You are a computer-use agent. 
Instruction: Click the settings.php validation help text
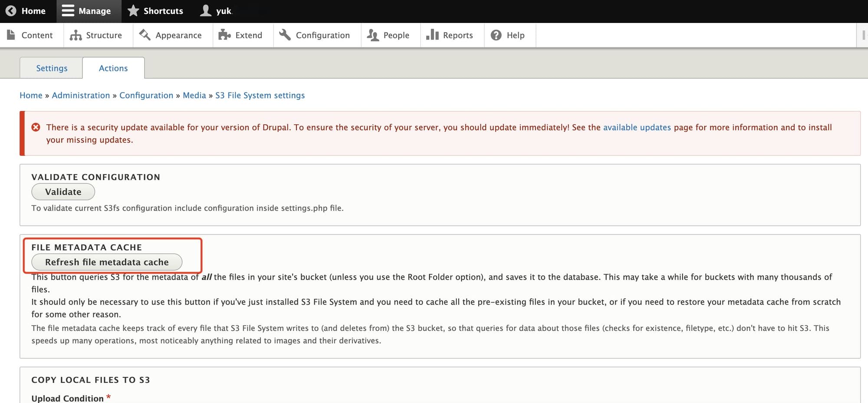coord(187,208)
